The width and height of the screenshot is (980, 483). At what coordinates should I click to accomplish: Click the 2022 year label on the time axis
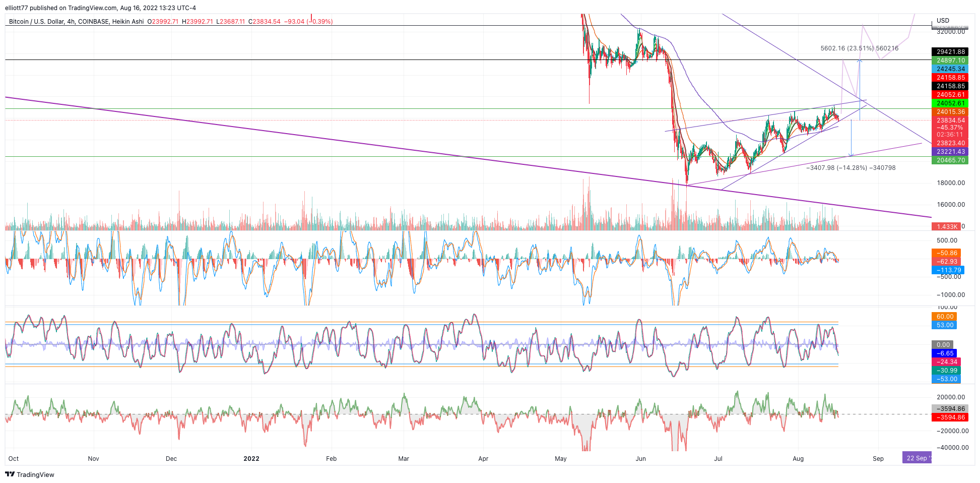click(251, 459)
